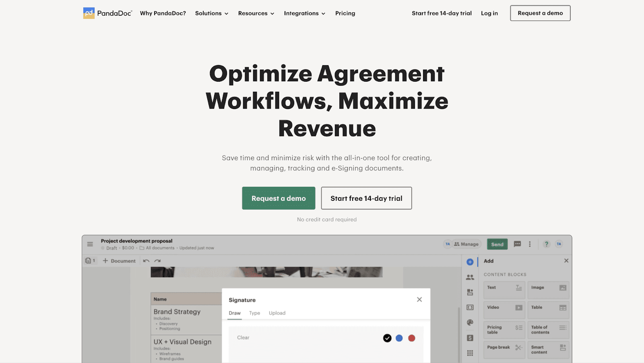This screenshot has height=363, width=644.
Task: Open the content library icon in sidebar
Action: [x=470, y=292]
